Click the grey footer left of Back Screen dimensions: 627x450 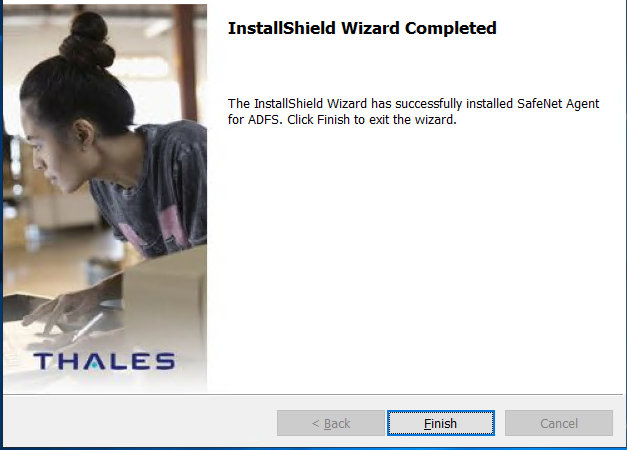coord(140,422)
